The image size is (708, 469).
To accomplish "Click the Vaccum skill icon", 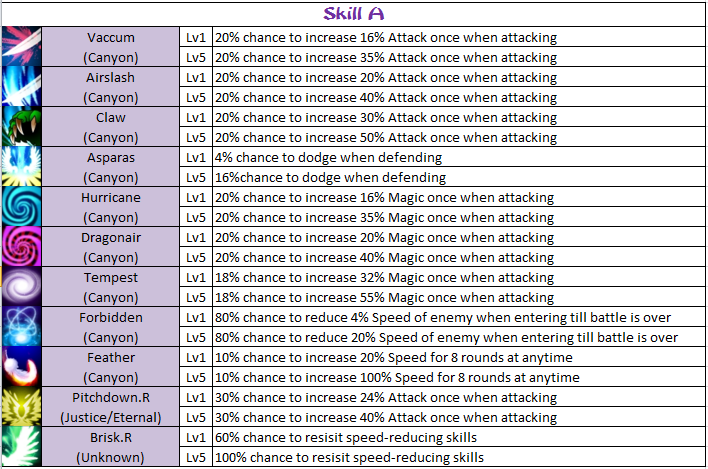I will (x=21, y=47).
